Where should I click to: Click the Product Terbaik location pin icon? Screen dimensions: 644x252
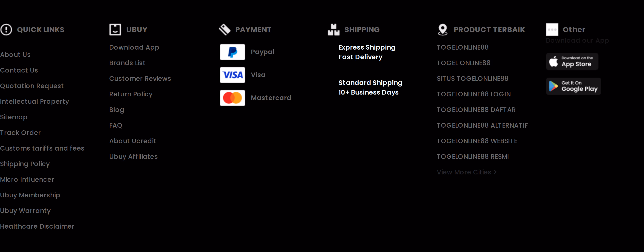coord(443,30)
